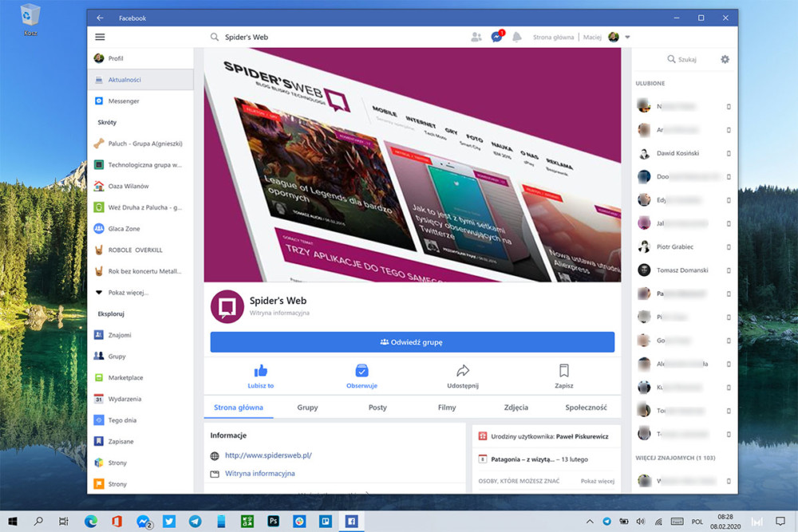This screenshot has height=532, width=798.
Task: Click the Lubisz to thumbs-up icon
Action: tap(261, 371)
